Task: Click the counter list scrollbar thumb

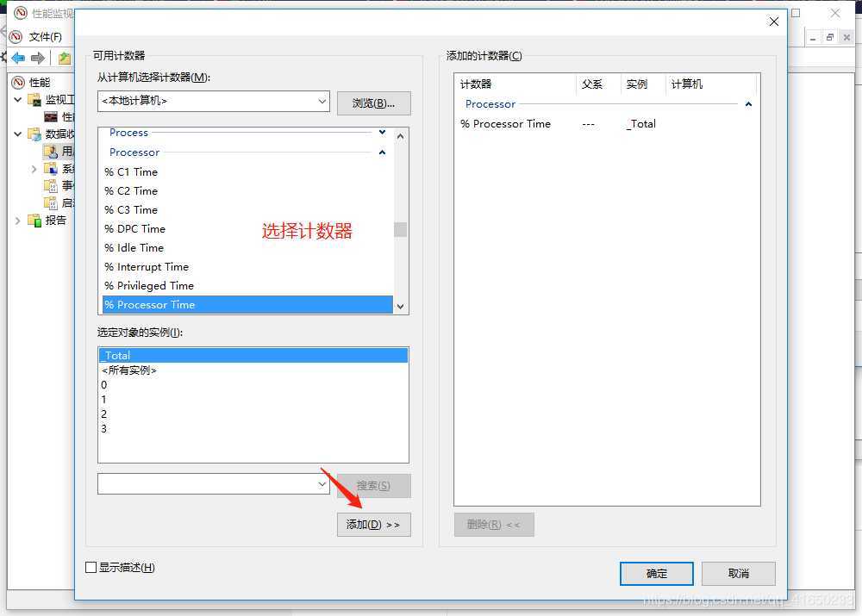Action: pyautogui.click(x=400, y=229)
